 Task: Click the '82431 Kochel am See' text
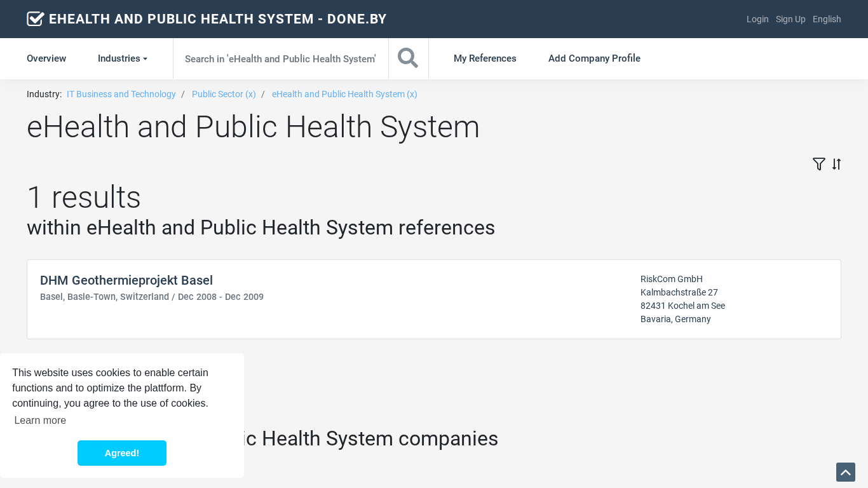coord(682,306)
